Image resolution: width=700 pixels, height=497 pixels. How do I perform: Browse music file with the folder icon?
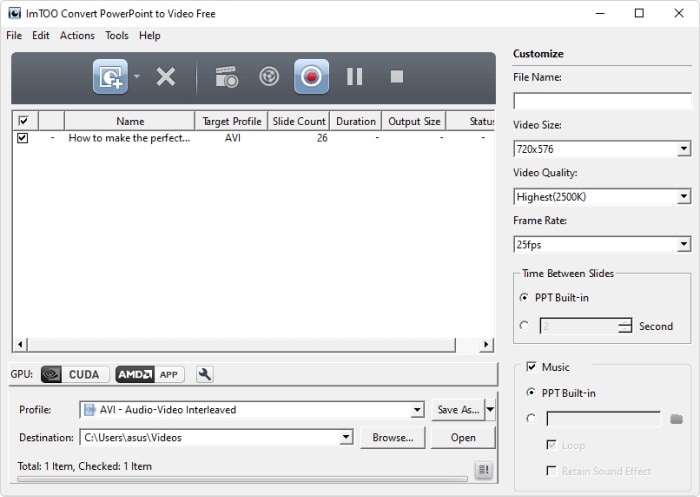point(676,419)
